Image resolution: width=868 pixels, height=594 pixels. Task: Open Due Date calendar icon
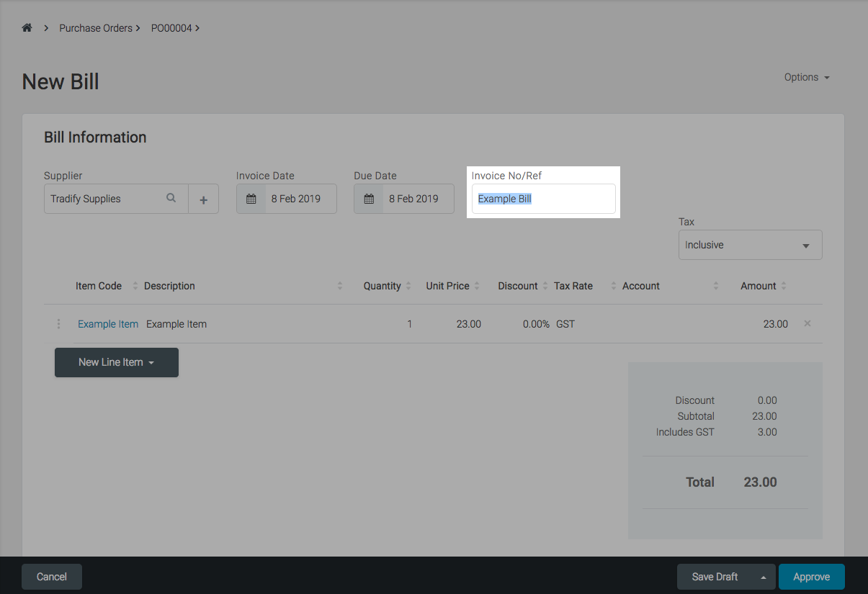[368, 199]
